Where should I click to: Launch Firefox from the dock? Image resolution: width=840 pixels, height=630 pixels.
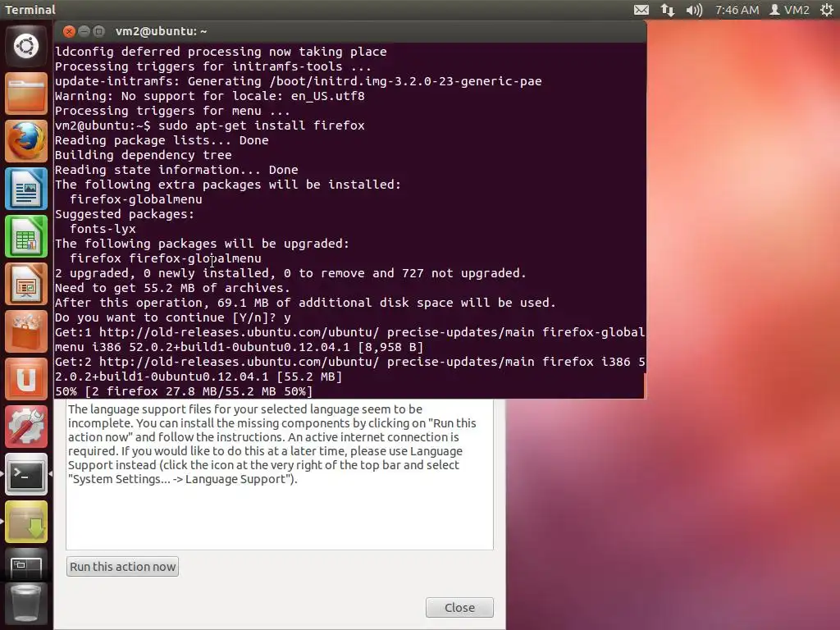26,141
